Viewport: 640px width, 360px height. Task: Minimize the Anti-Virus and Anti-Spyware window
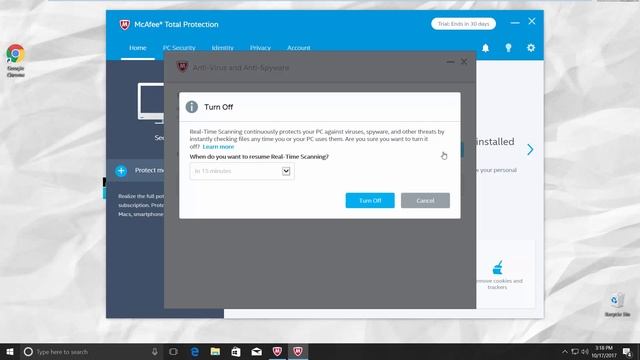[450, 62]
